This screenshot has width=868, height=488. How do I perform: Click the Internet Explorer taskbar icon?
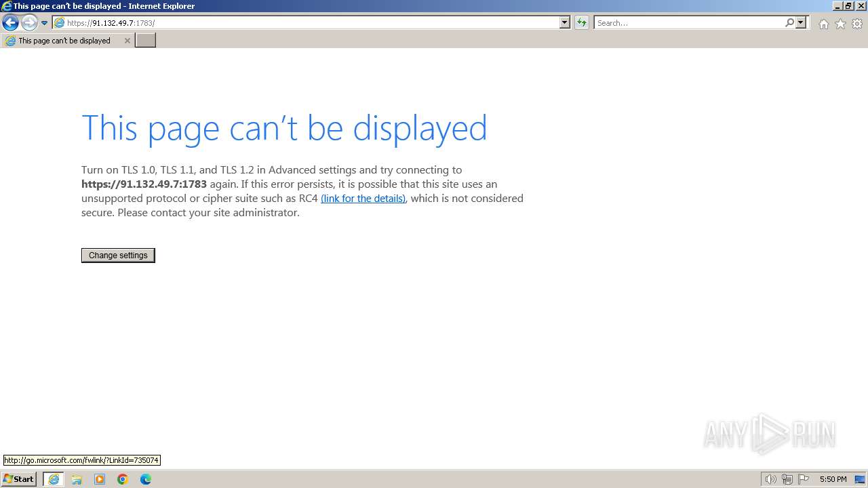(x=54, y=479)
